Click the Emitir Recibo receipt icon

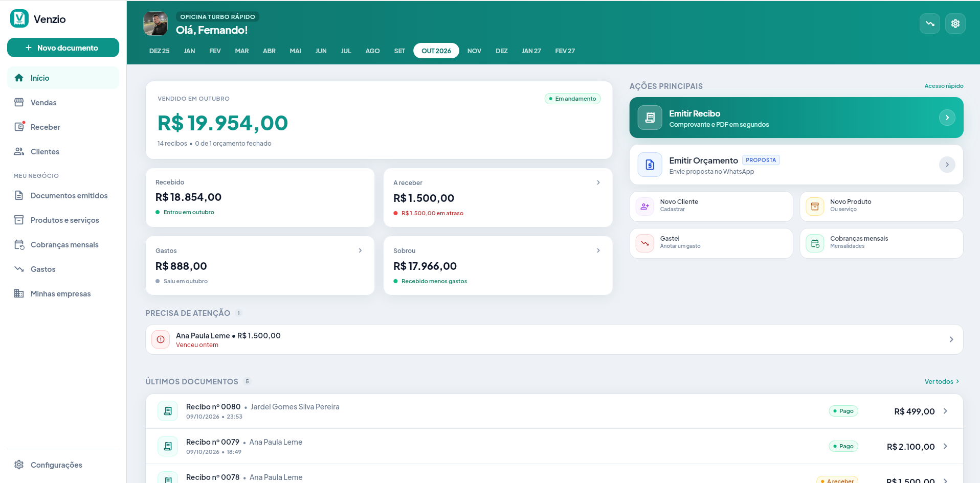pyautogui.click(x=650, y=118)
